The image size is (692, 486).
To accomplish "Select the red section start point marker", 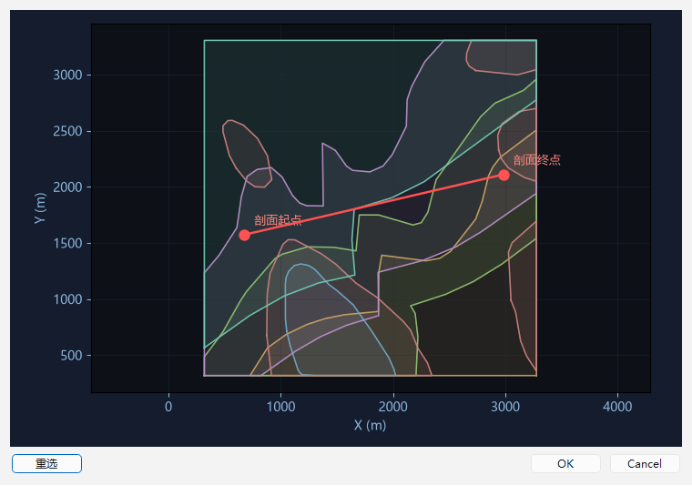I will (x=244, y=235).
